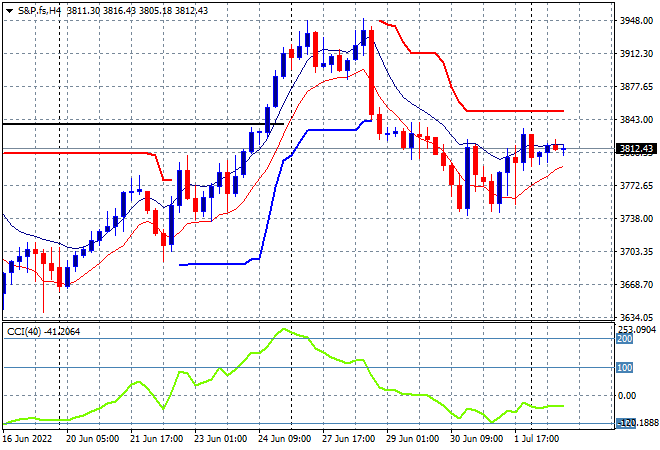This screenshot has width=660, height=450.
Task: Click the 24 Jun 09:00 time label
Action: (x=285, y=439)
